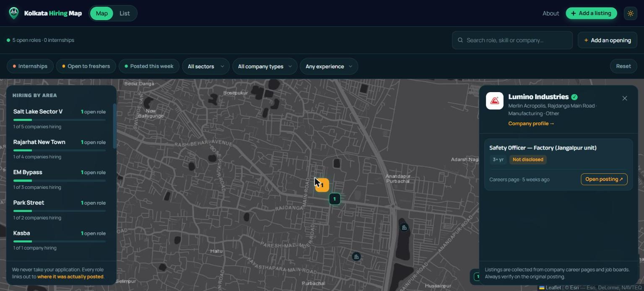Click the Not disclosed salary tag

(528, 160)
